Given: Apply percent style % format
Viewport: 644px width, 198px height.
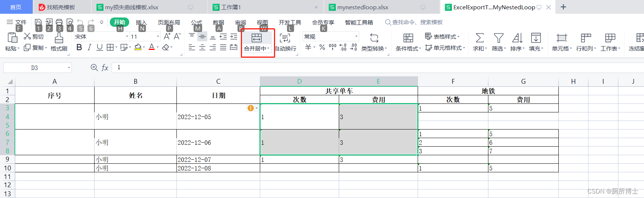Looking at the screenshot, I should point(322,47).
